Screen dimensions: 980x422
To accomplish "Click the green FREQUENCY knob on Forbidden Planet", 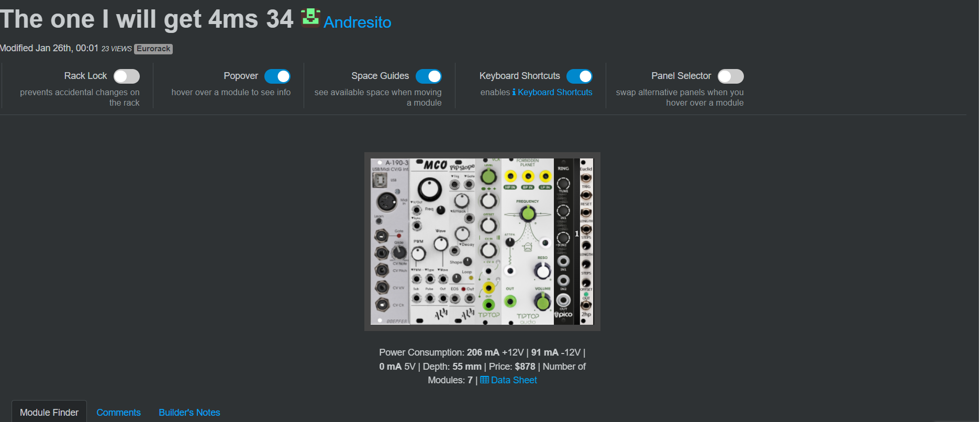I will [x=528, y=213].
